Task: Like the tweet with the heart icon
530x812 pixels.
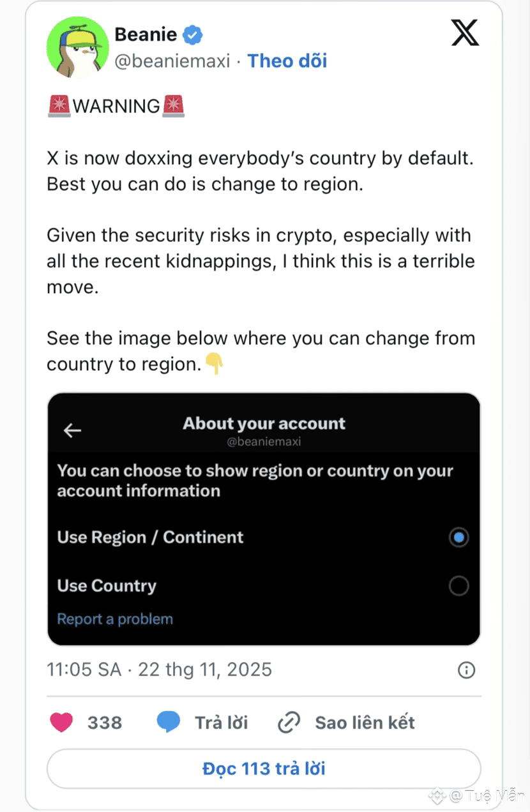Action: coord(61,723)
